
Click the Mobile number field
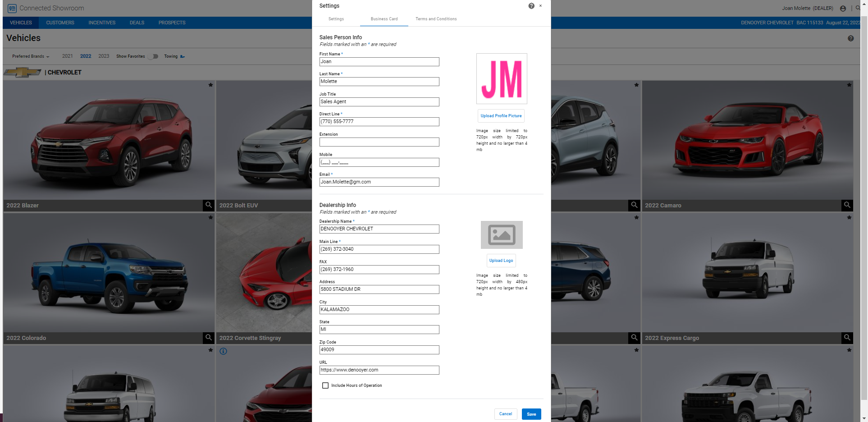coord(379,162)
